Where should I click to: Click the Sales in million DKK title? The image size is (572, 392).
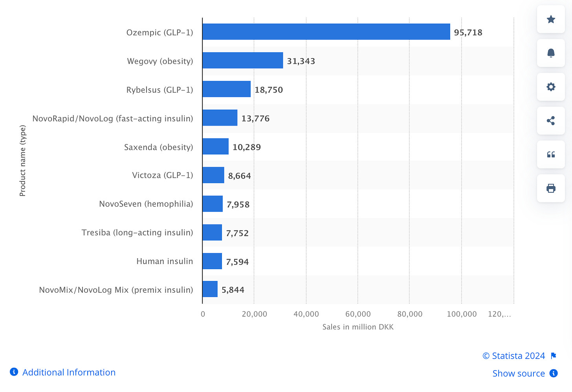pos(358,327)
